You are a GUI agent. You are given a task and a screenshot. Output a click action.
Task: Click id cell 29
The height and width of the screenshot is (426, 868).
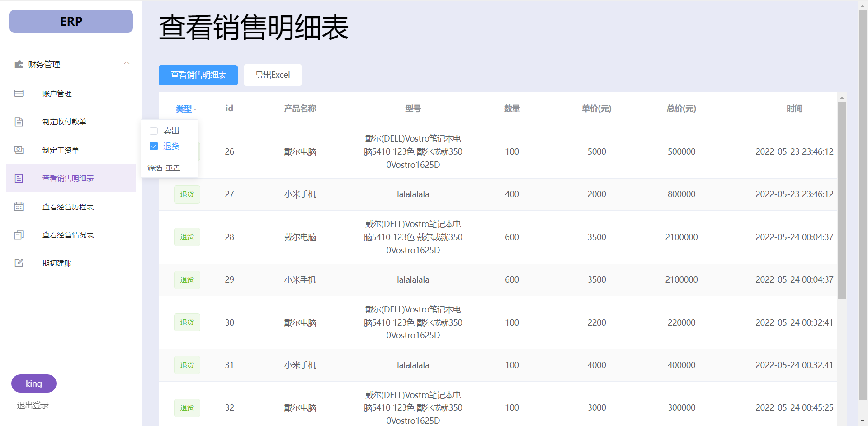[x=230, y=280]
